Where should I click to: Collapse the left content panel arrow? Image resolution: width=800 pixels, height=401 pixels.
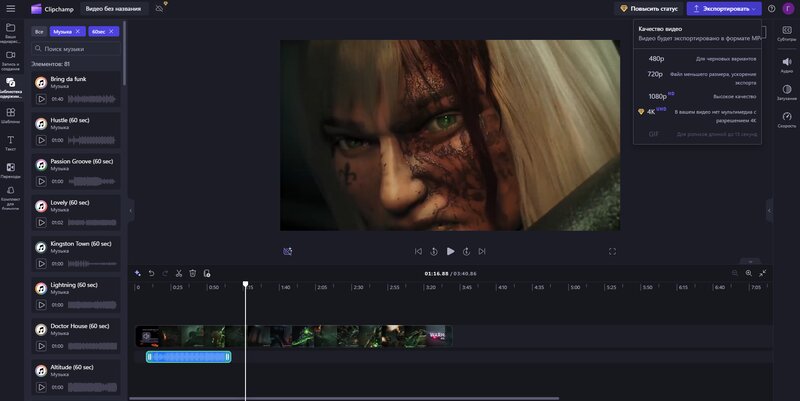pos(131,210)
